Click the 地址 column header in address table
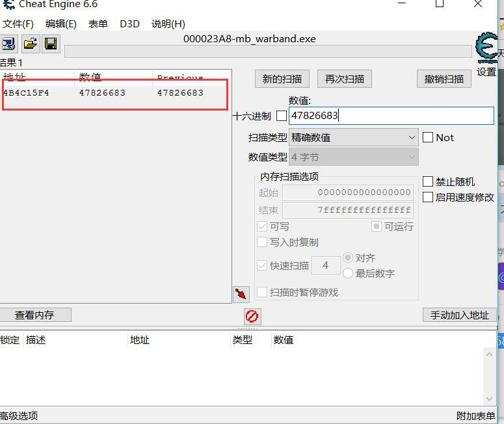 [179, 339]
